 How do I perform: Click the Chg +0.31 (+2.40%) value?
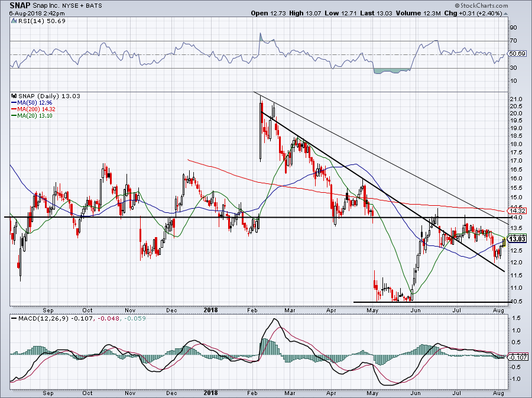point(473,13)
